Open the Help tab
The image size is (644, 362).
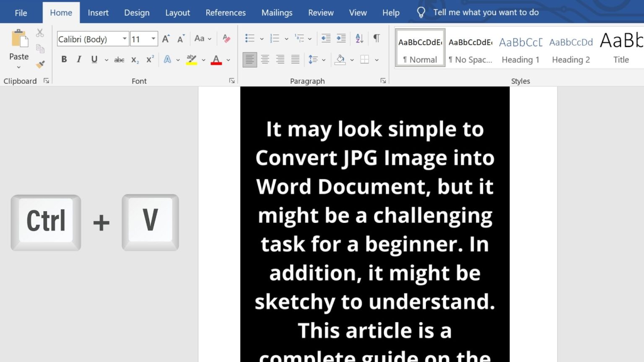[x=391, y=13]
